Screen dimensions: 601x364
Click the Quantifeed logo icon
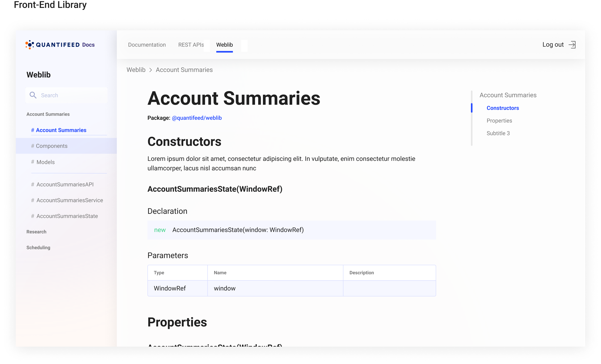coord(29,45)
